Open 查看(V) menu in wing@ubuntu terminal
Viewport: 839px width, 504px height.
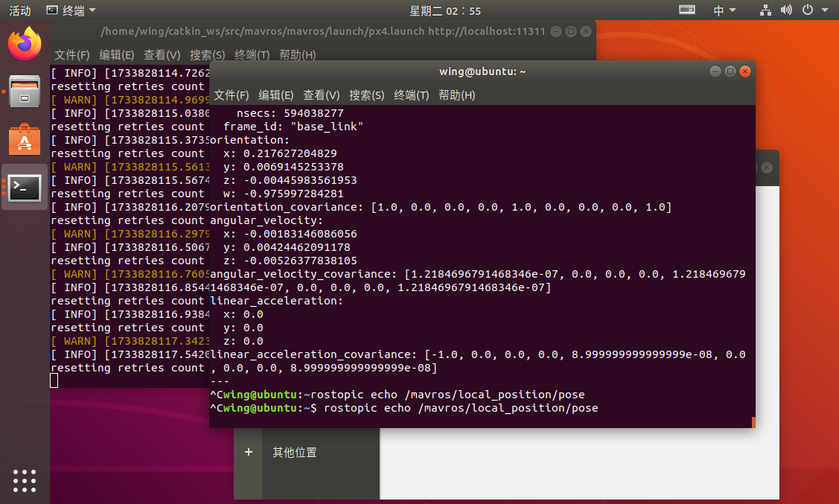322,95
